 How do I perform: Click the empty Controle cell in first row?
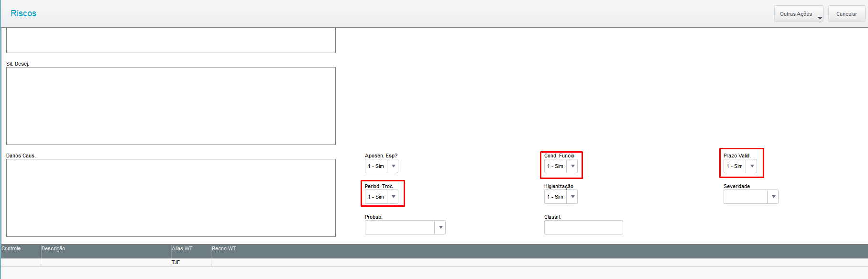coord(21,262)
